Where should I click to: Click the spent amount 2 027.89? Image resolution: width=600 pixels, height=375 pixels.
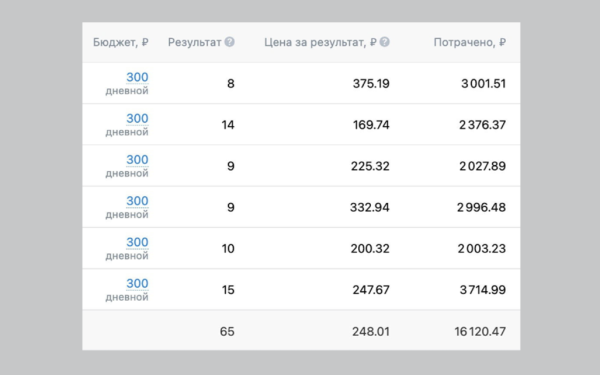[482, 166]
